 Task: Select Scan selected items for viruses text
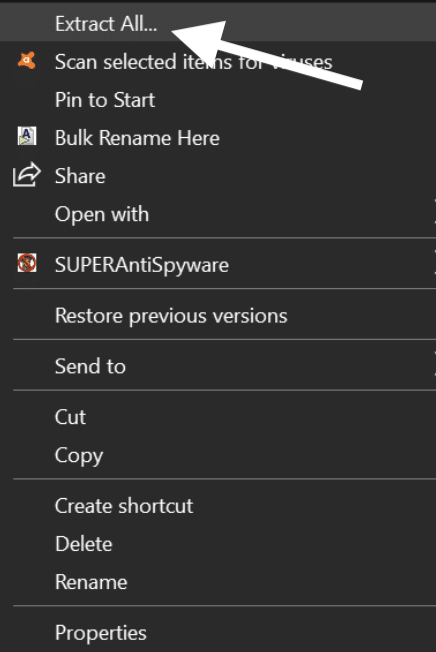click(x=194, y=62)
